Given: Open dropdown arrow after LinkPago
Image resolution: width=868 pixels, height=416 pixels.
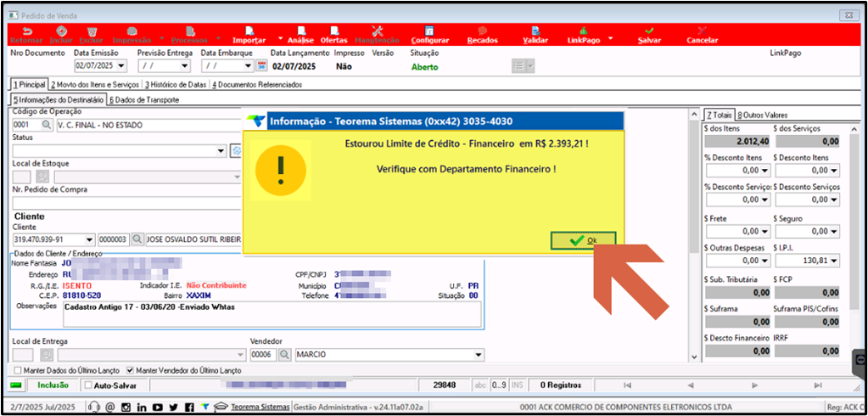Looking at the screenshot, I should pos(611,38).
